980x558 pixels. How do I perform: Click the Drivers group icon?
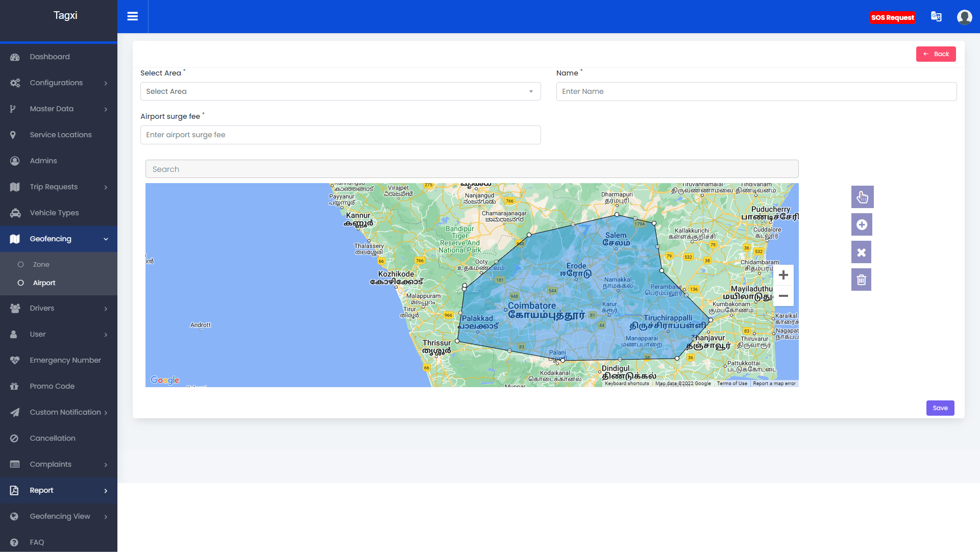pos(15,309)
